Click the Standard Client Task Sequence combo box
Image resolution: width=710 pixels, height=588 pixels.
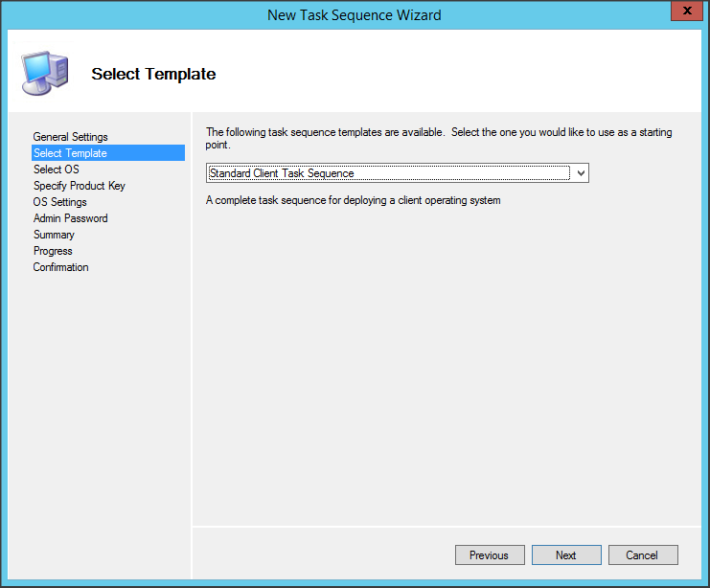[388, 173]
